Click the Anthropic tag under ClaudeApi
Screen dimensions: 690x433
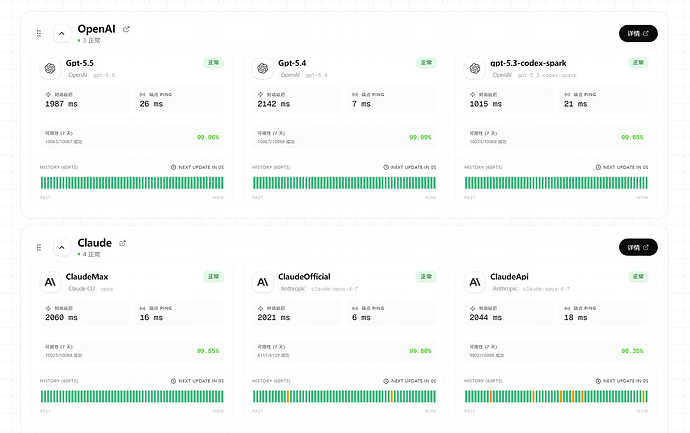[505, 289]
